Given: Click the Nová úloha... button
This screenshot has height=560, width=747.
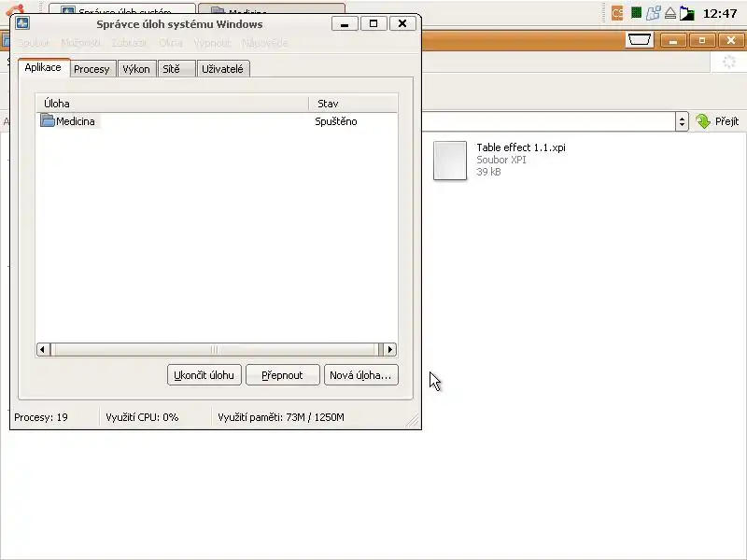Looking at the screenshot, I should click(x=360, y=375).
